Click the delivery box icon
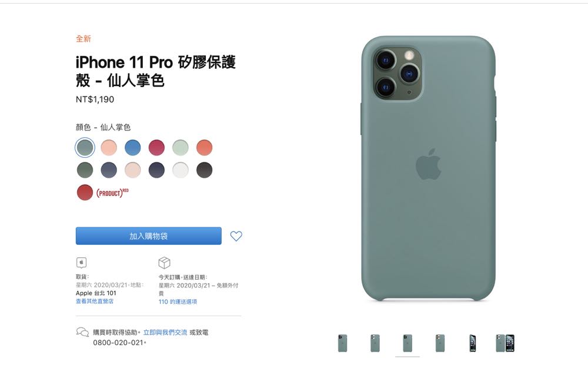Image resolution: width=588 pixels, height=368 pixels. [x=164, y=263]
